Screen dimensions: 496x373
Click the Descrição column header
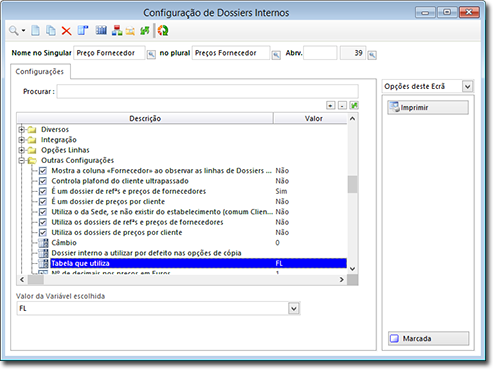[145, 118]
